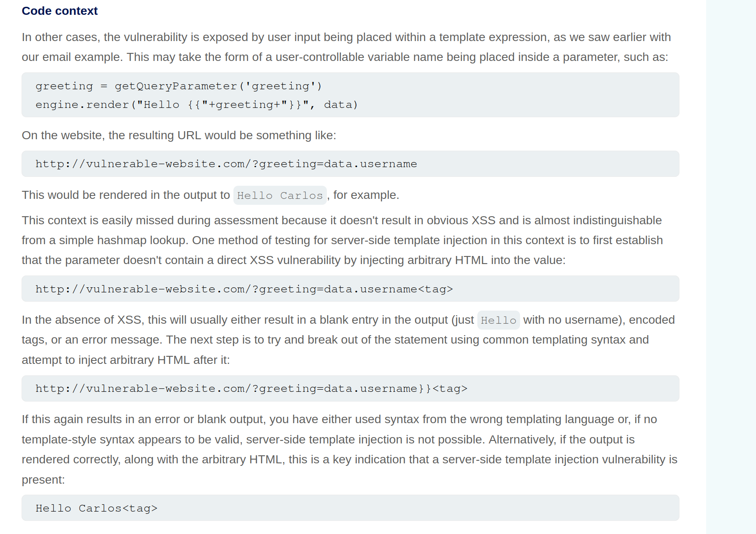
Task: Click the inline "Hello Carlos" code snippet
Action: [x=280, y=195]
